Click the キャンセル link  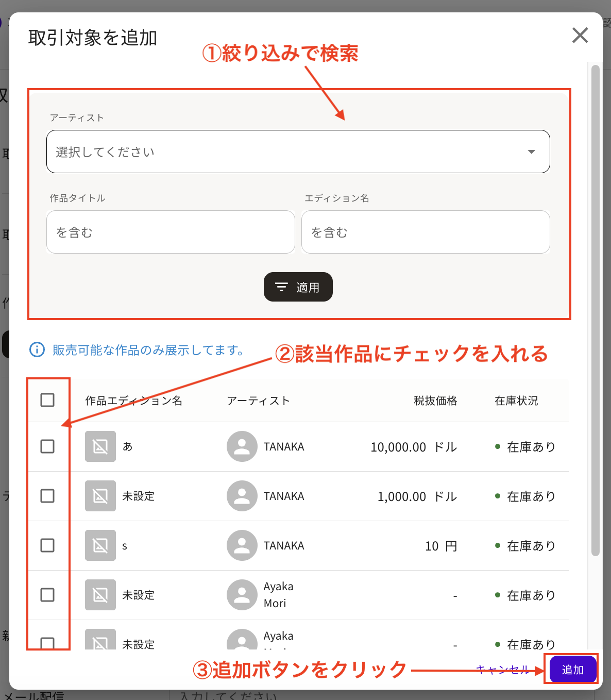pos(502,669)
